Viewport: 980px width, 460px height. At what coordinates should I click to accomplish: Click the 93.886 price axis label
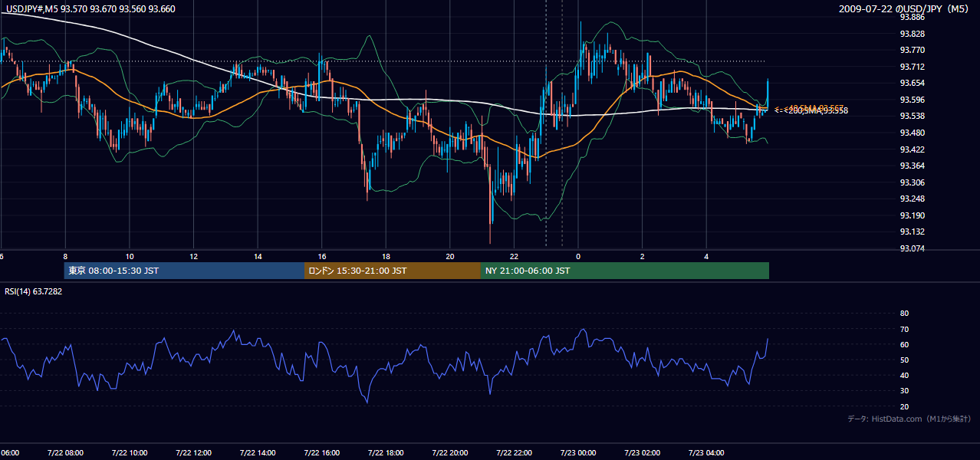pos(912,17)
